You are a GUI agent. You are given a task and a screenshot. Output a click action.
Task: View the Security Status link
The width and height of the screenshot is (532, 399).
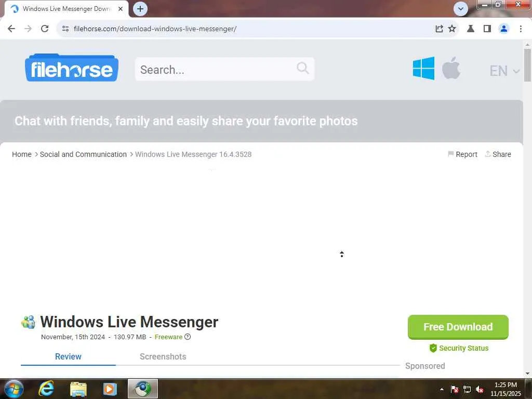point(459,348)
